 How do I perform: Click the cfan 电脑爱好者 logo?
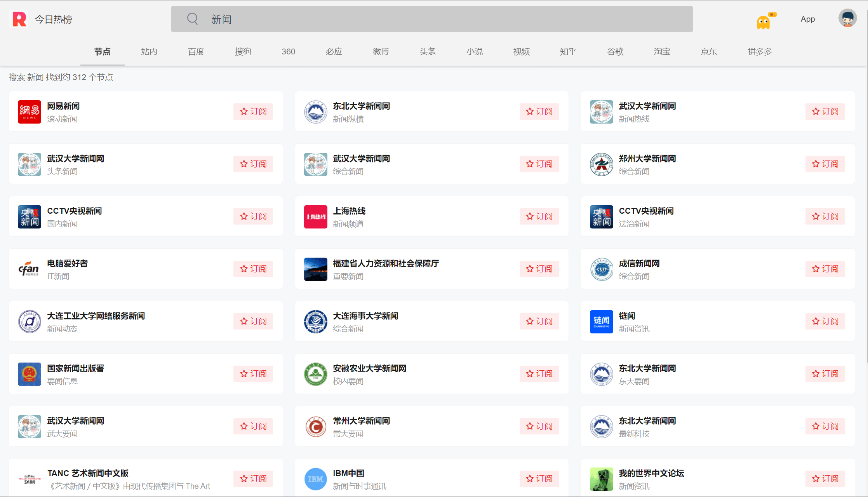point(30,269)
